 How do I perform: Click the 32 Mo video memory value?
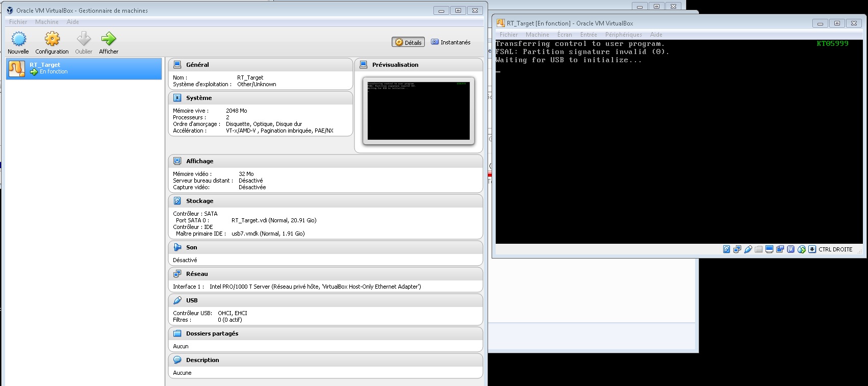pyautogui.click(x=246, y=174)
